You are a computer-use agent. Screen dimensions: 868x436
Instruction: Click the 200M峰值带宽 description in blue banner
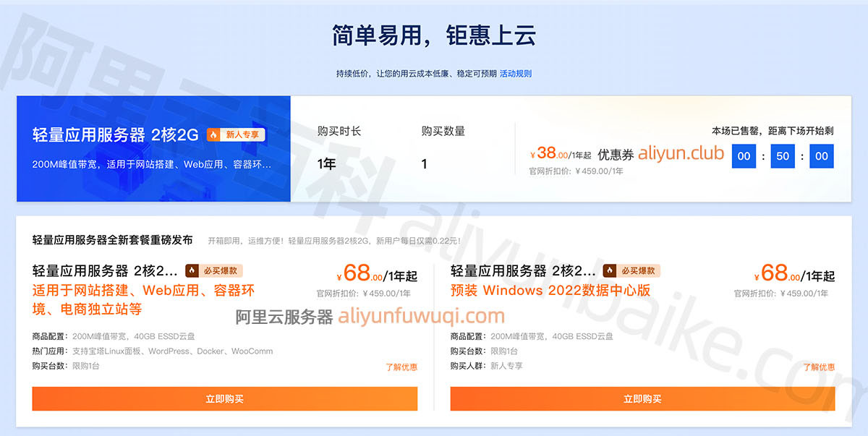coord(152,164)
